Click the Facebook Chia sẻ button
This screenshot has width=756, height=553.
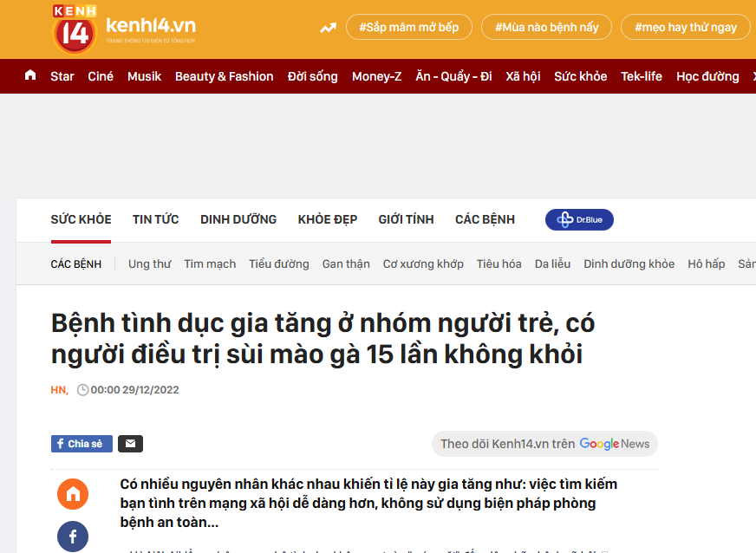pos(81,444)
